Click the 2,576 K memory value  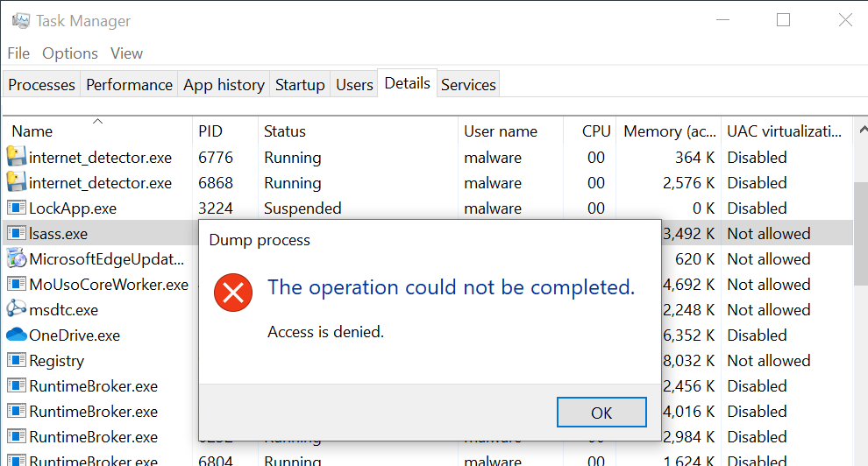click(x=688, y=183)
